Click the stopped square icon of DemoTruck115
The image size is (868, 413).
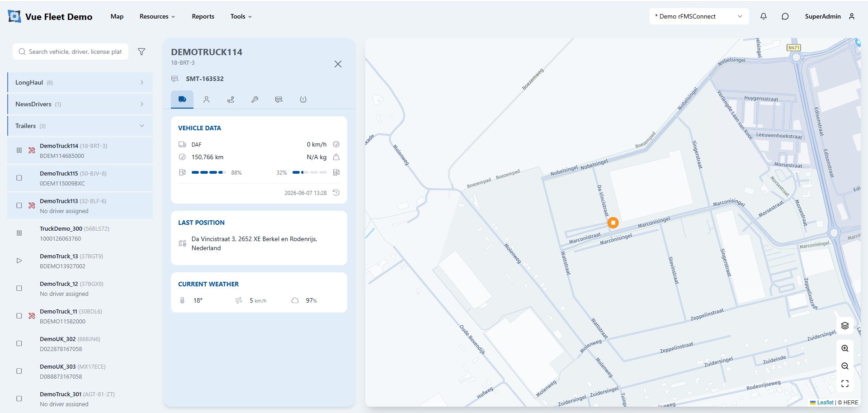19,178
